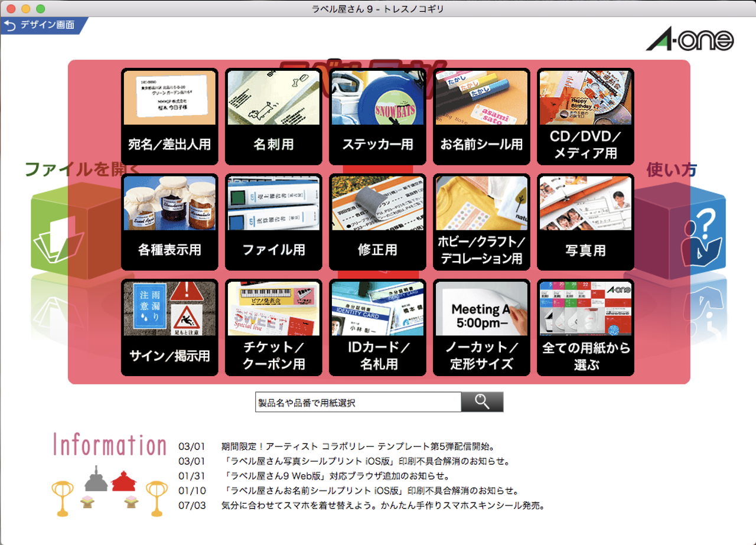Select the チケット/クーポン用 tile

click(x=273, y=328)
